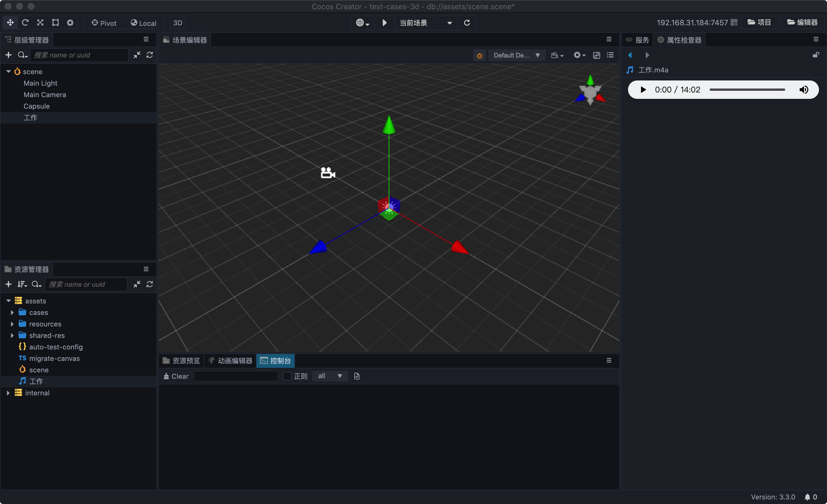Click the audio progress slider track
Viewport: 827px width, 504px height.
747,90
